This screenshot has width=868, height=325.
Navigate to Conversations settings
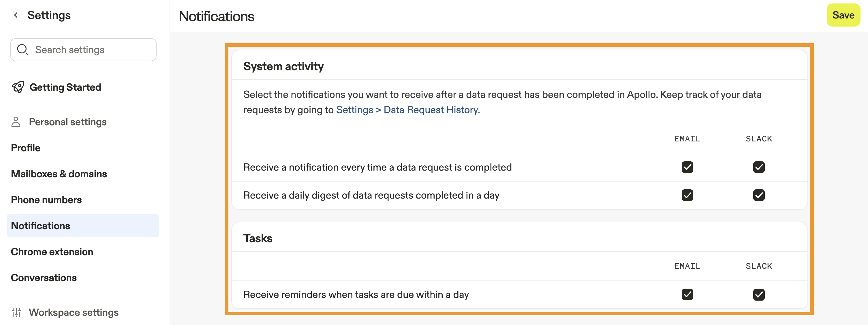pyautogui.click(x=44, y=277)
